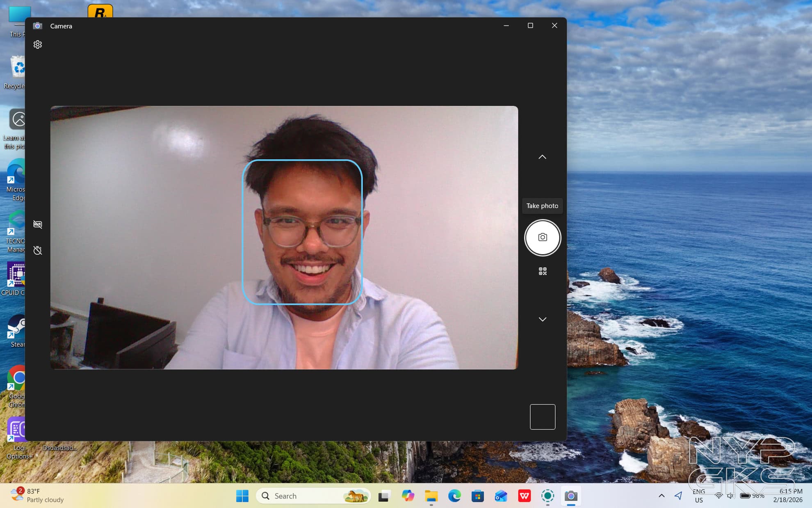Switch to QR barcode scan mode

pyautogui.click(x=542, y=271)
